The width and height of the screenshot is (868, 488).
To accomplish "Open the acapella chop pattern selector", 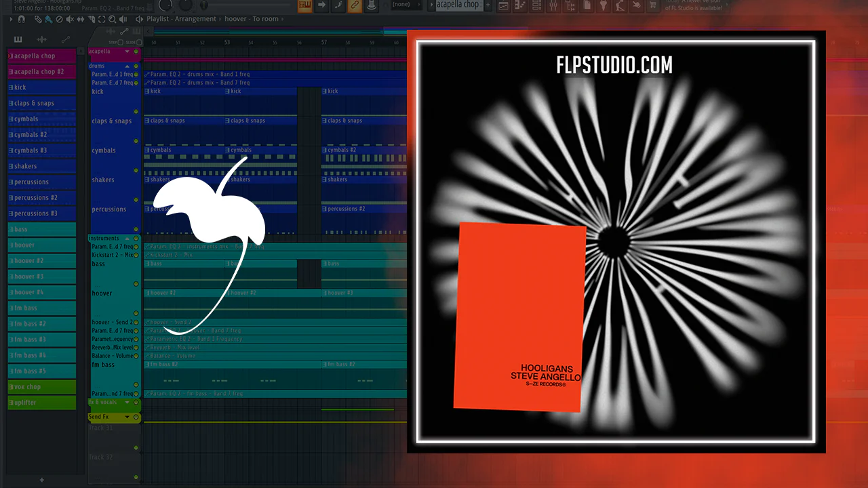I will (x=458, y=5).
